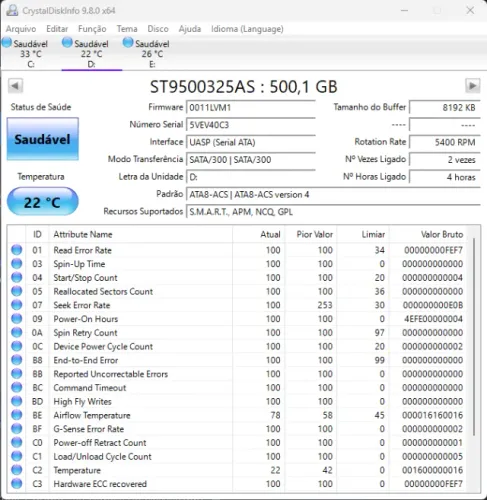
Task: Click the status orb for Spin Retry Count
Action: (17, 332)
